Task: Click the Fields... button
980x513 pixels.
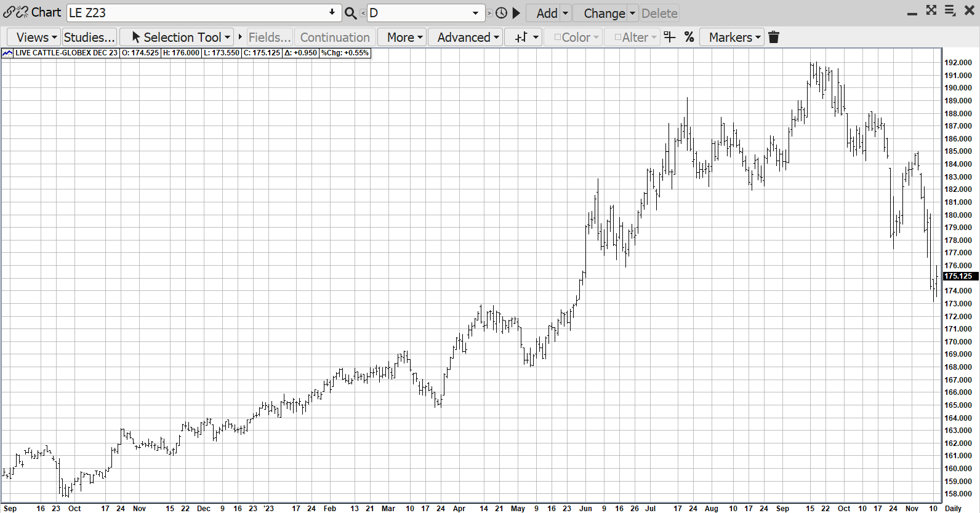Action: click(270, 38)
